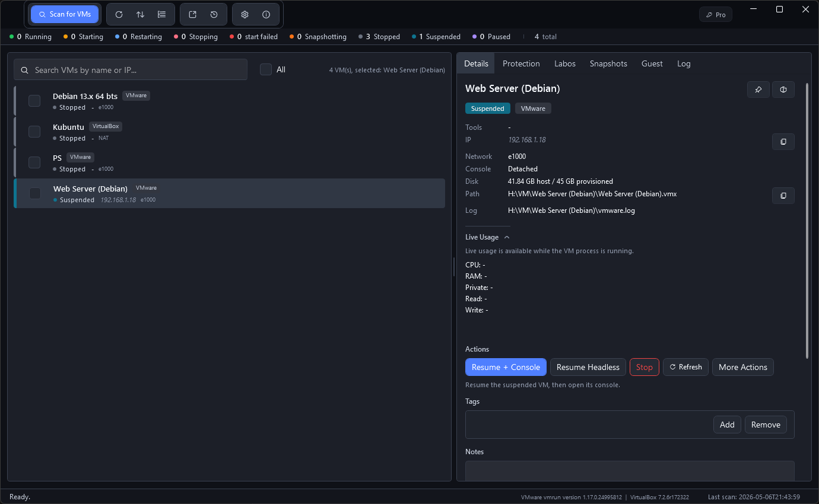This screenshot has height=504, width=819.
Task: Click the Search VMs by name field
Action: pos(131,70)
